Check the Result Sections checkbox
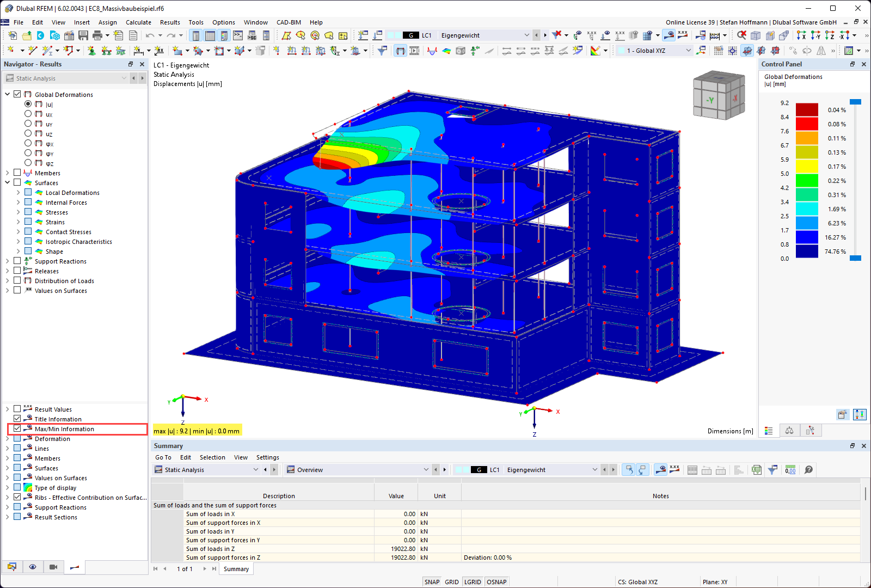The height and width of the screenshot is (588, 871). tap(17, 517)
